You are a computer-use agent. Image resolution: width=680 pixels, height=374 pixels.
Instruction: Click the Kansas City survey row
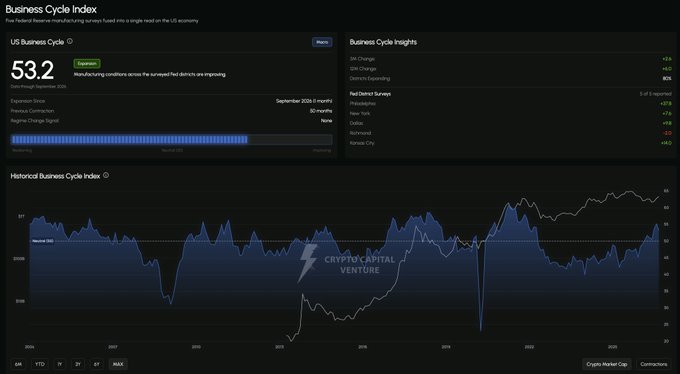tap(510, 143)
